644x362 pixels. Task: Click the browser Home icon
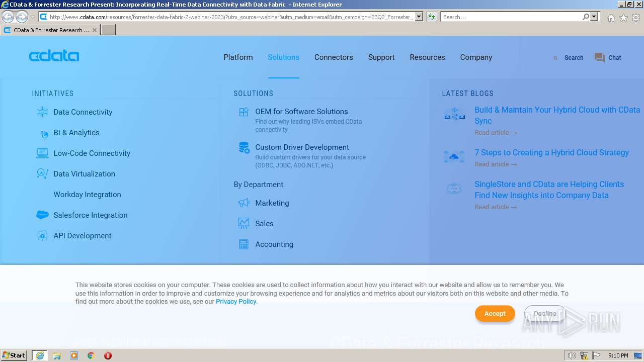(x=611, y=18)
